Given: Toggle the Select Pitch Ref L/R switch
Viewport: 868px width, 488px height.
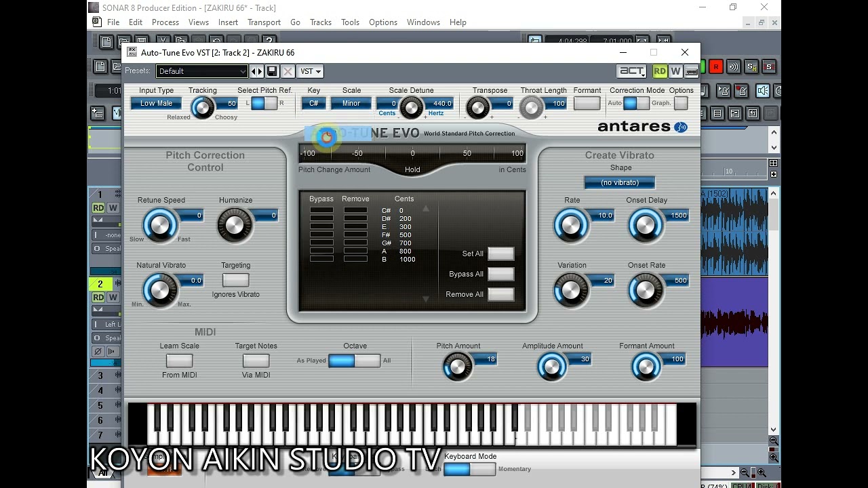Looking at the screenshot, I should (264, 103).
